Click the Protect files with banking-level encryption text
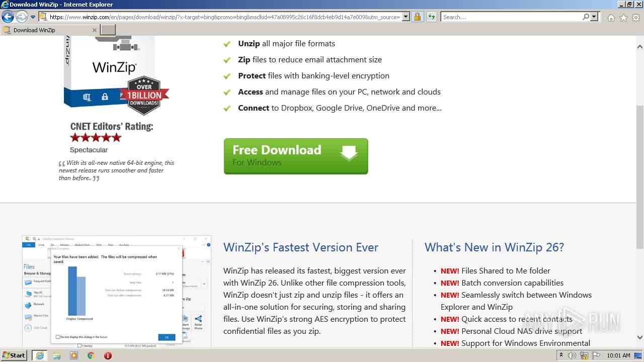The width and height of the screenshot is (644, 362). tap(313, 76)
